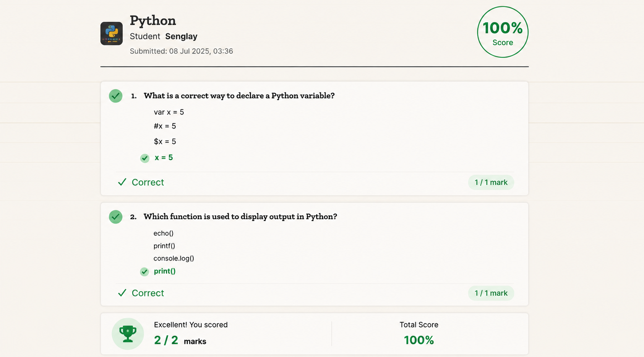Select the '$x = 5' answer option
Viewport: 644px width, 357px height.
(x=165, y=142)
